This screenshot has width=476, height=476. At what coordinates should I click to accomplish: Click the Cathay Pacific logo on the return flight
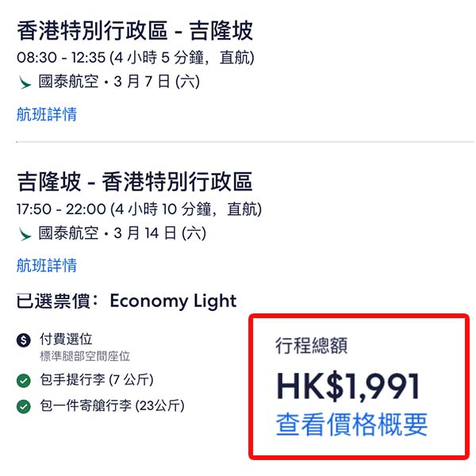[x=25, y=233]
